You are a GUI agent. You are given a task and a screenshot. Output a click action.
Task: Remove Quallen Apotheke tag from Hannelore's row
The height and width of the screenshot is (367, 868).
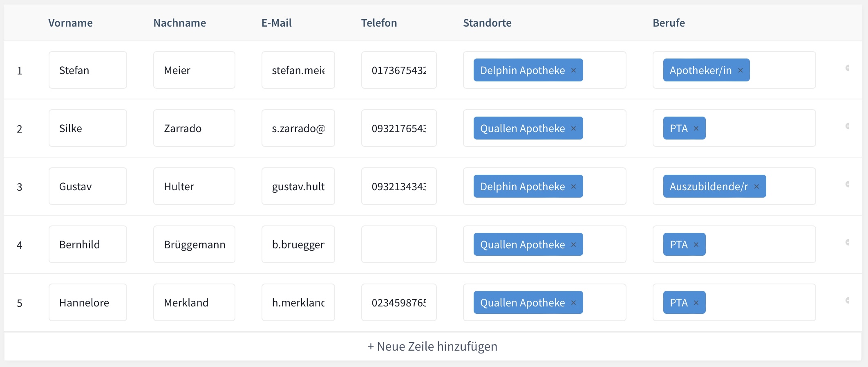tap(573, 303)
